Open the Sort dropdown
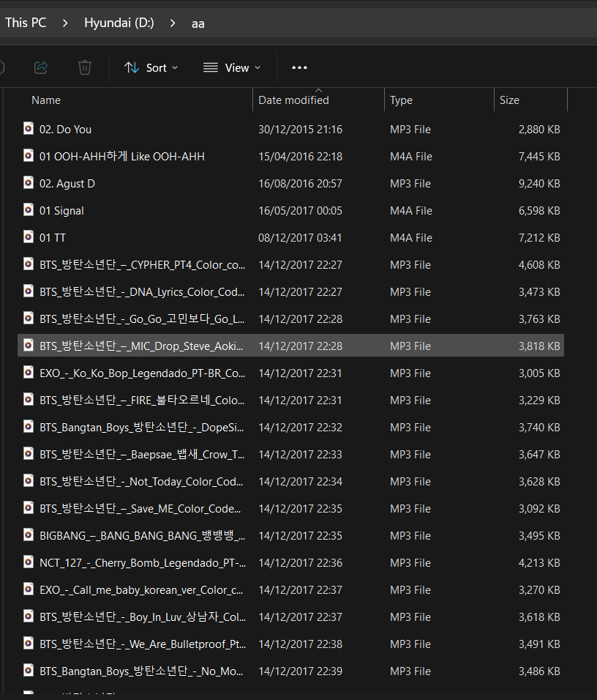 [x=151, y=68]
